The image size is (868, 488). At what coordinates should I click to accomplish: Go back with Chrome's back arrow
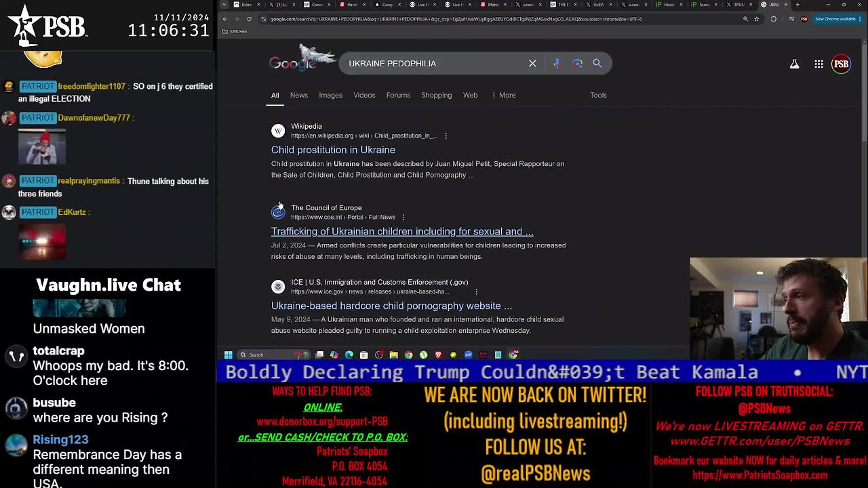click(225, 19)
